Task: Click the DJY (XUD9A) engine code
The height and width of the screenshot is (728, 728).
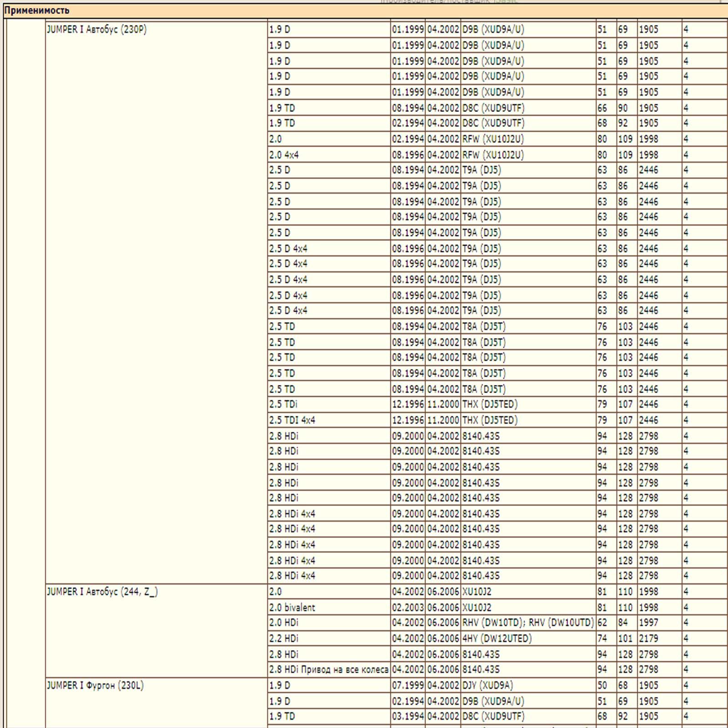Action: click(x=528, y=685)
